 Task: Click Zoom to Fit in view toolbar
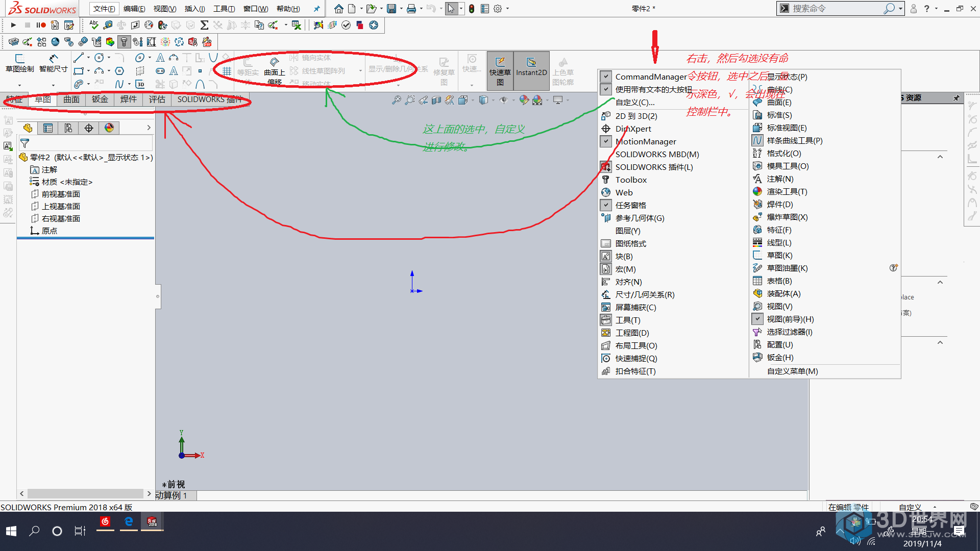(396, 100)
